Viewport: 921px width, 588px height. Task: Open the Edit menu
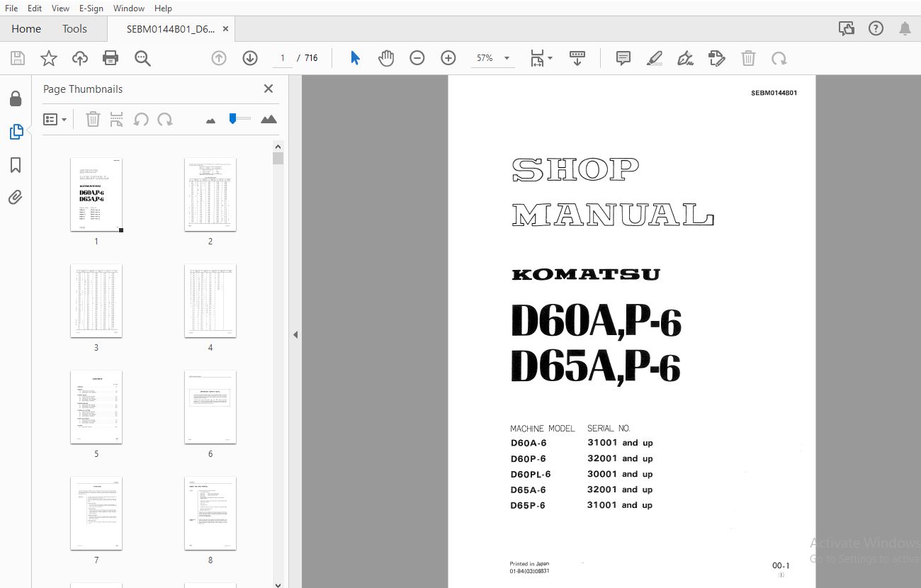pos(35,8)
